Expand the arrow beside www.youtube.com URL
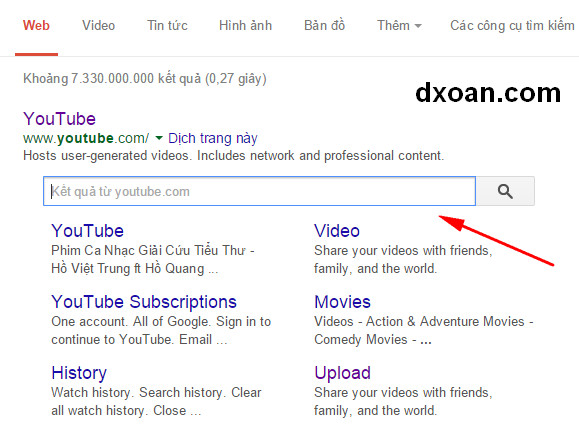The height and width of the screenshot is (435, 579). coord(159,138)
